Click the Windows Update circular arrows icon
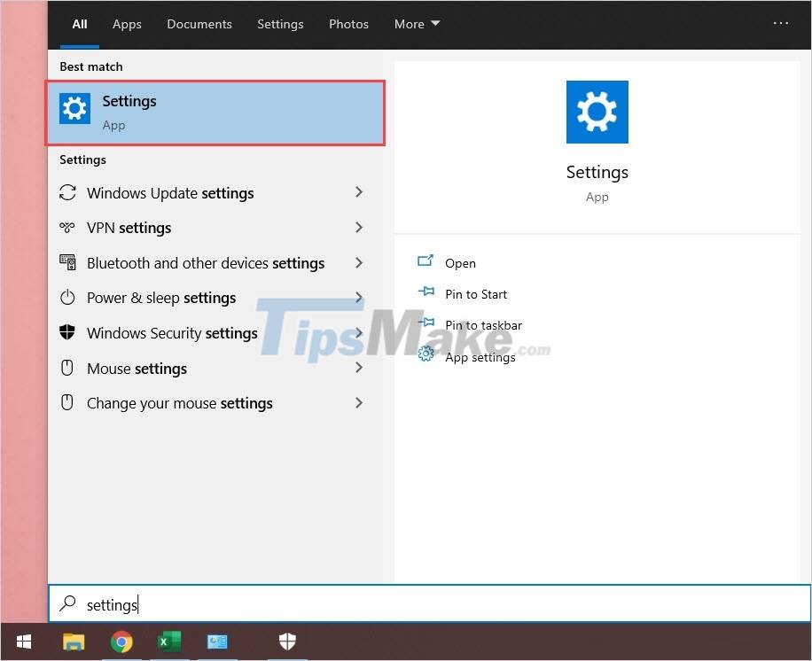The width and height of the screenshot is (812, 661). 68,192
